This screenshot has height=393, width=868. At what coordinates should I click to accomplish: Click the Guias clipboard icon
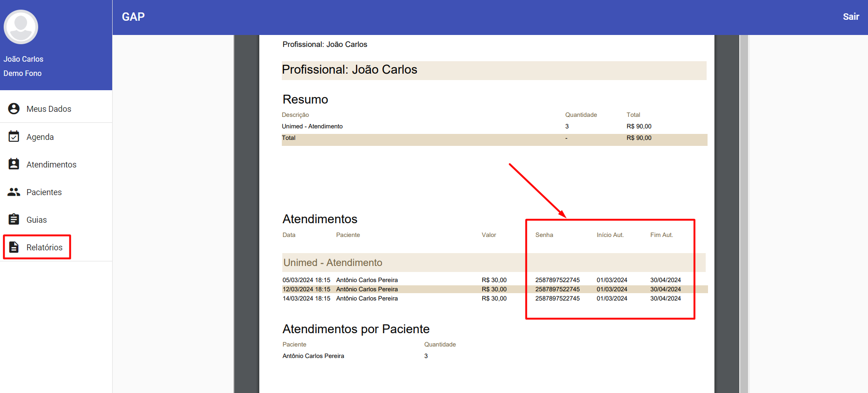click(x=14, y=220)
